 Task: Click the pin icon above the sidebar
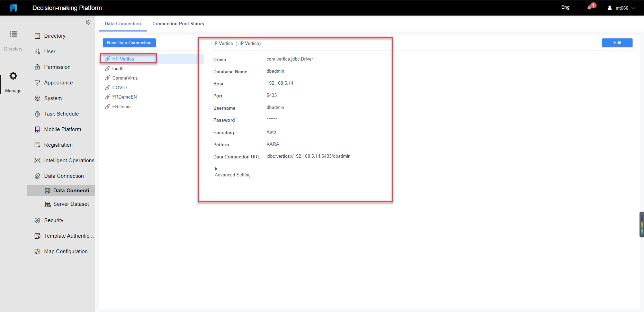[88, 22]
